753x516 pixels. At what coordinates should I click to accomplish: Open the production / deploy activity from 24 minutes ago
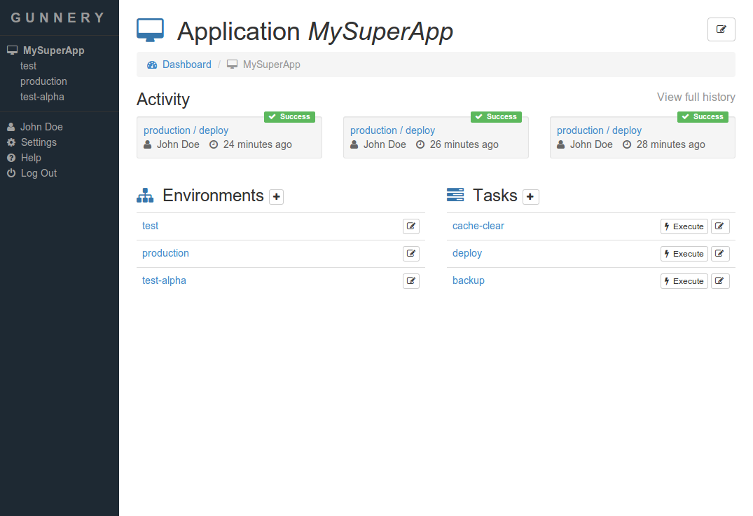(186, 130)
